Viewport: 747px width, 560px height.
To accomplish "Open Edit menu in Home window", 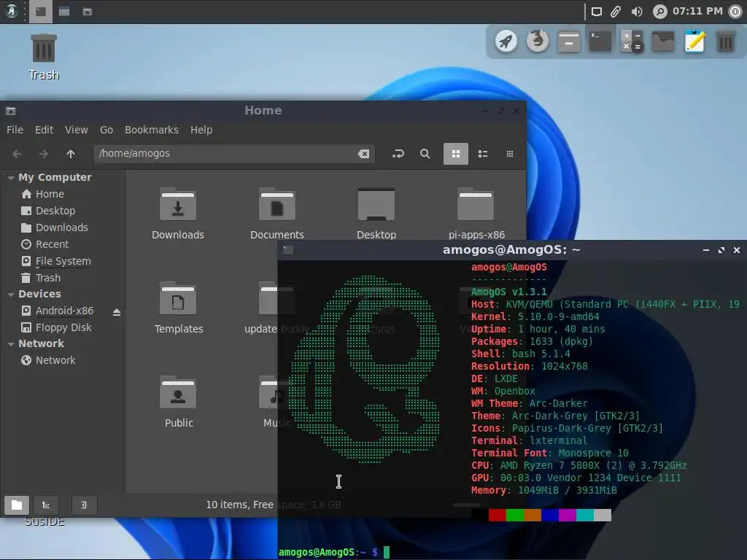I will [44, 130].
